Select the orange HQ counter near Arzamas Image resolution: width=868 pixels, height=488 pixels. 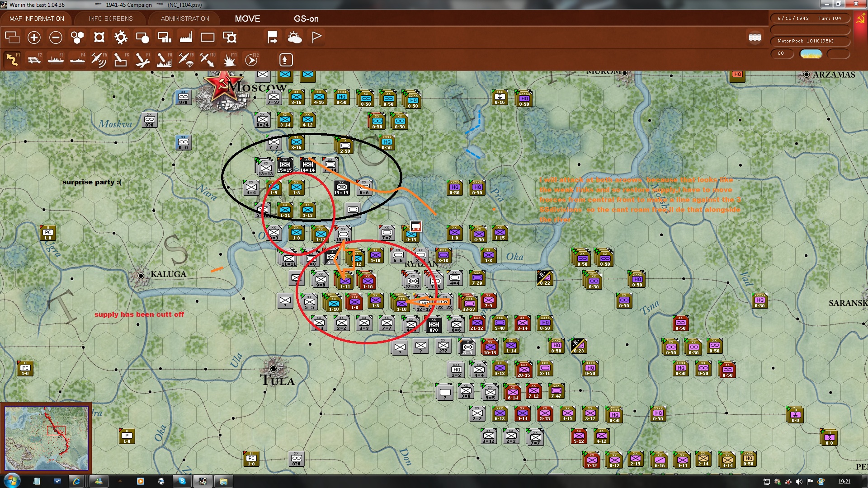[737, 75]
